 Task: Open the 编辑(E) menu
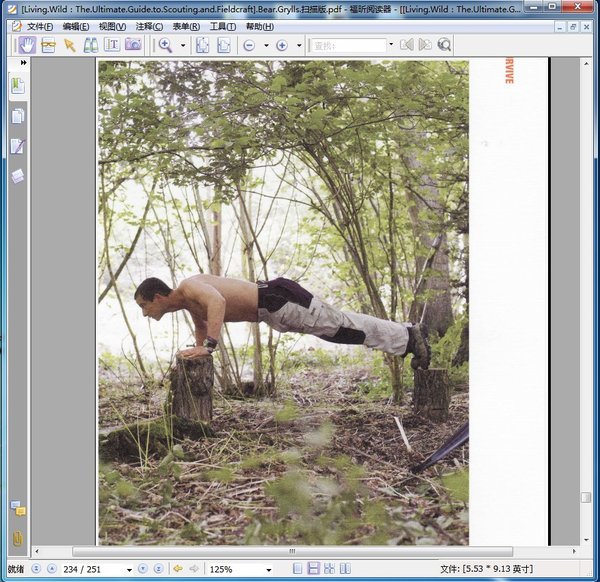pos(76,26)
